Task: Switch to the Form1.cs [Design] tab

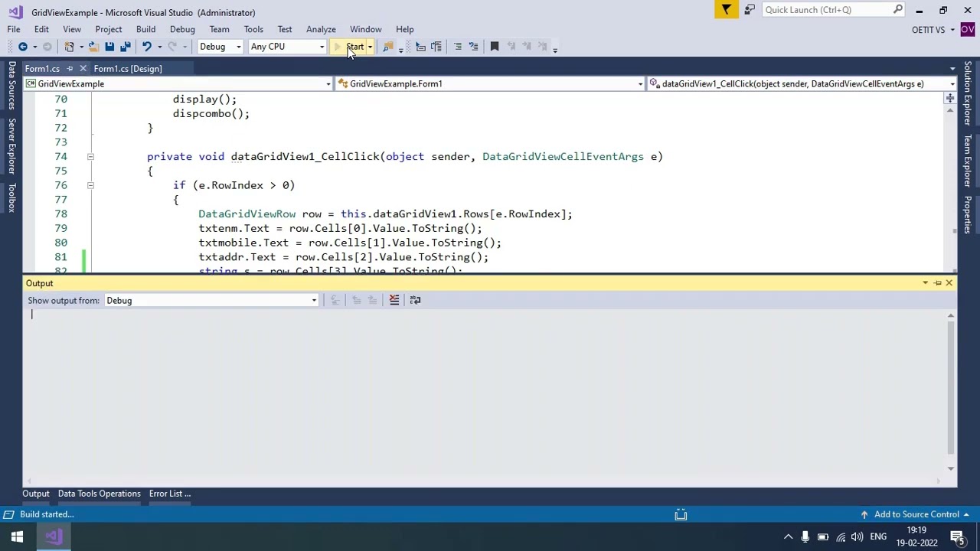Action: point(128,69)
